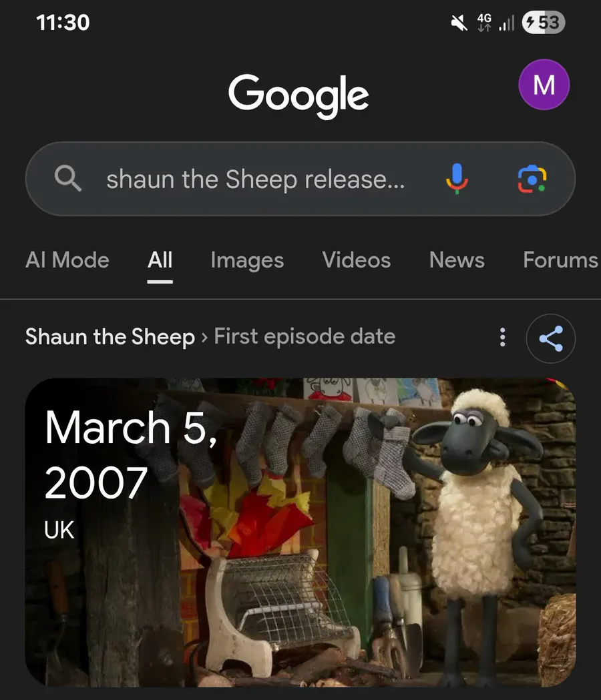Switch to AI Mode tab
The width and height of the screenshot is (601, 700).
(67, 260)
